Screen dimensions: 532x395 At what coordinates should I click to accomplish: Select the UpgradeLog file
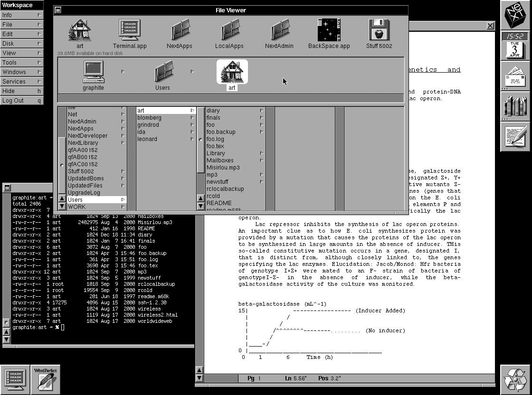[97, 193]
